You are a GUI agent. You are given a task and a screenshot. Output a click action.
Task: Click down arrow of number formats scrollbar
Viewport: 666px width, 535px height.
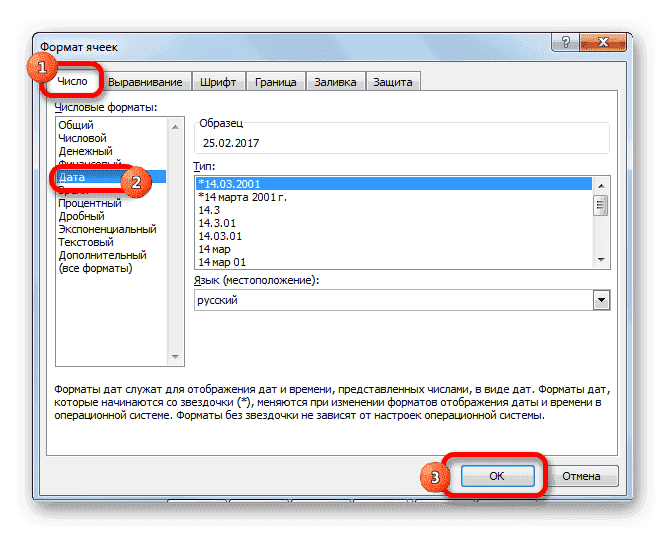coord(175,357)
